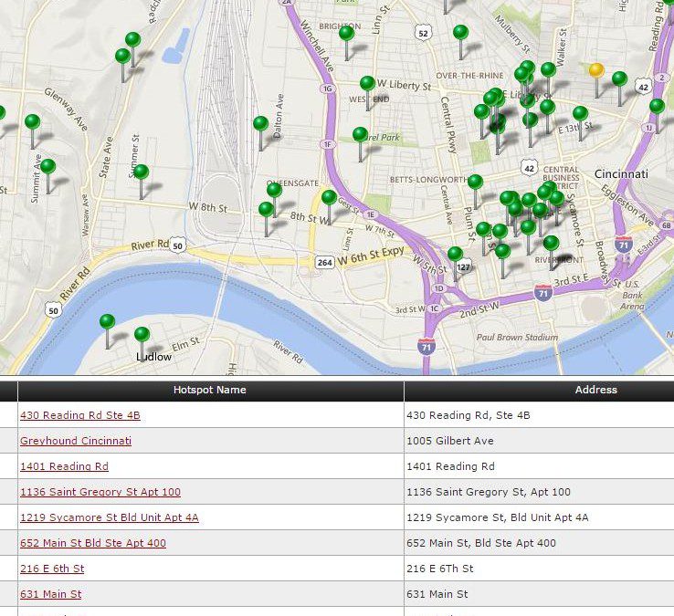Open the 631 Main St link
The image size is (674, 616).
51,594
